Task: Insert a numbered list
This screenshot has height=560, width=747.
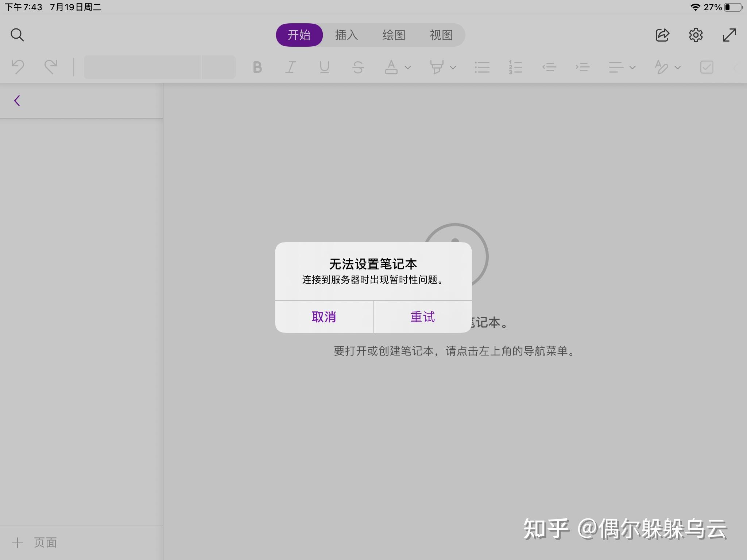Action: point(515,67)
